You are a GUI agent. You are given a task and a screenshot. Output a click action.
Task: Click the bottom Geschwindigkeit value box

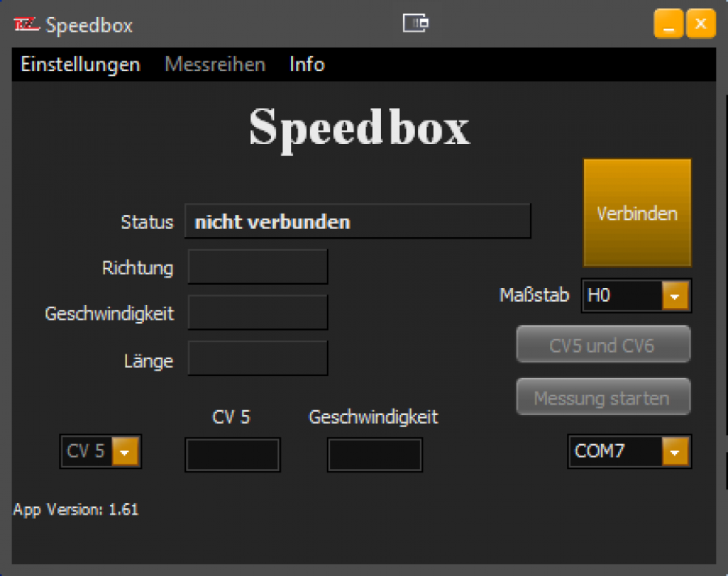[375, 455]
